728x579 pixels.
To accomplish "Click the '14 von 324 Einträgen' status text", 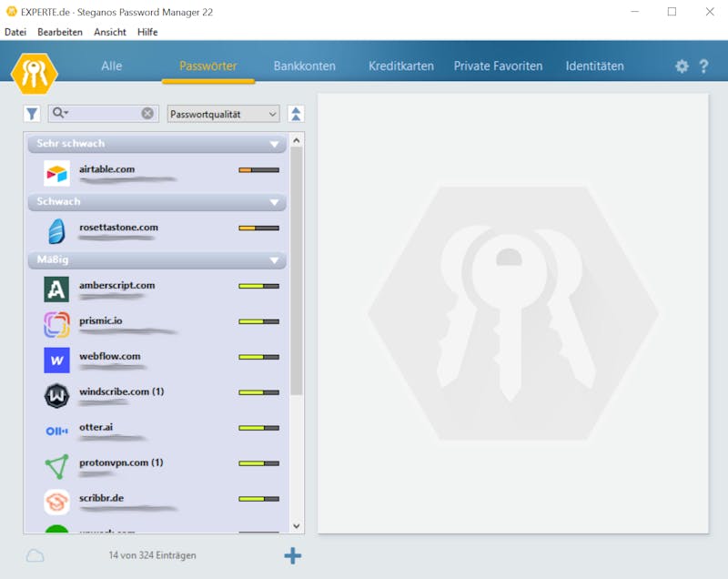I will [x=152, y=555].
